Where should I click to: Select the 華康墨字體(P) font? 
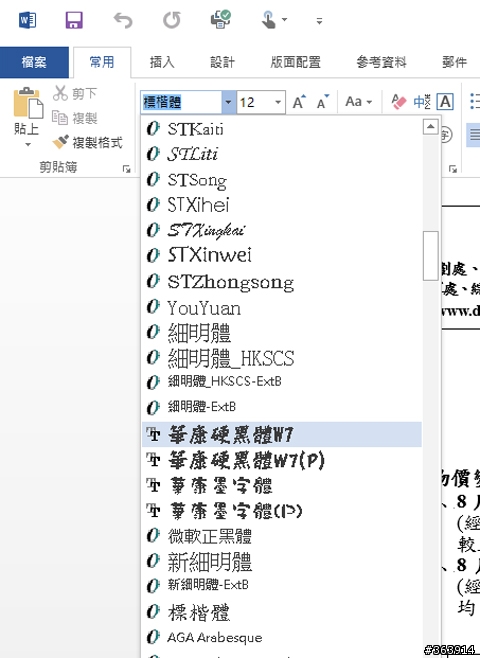[282, 511]
